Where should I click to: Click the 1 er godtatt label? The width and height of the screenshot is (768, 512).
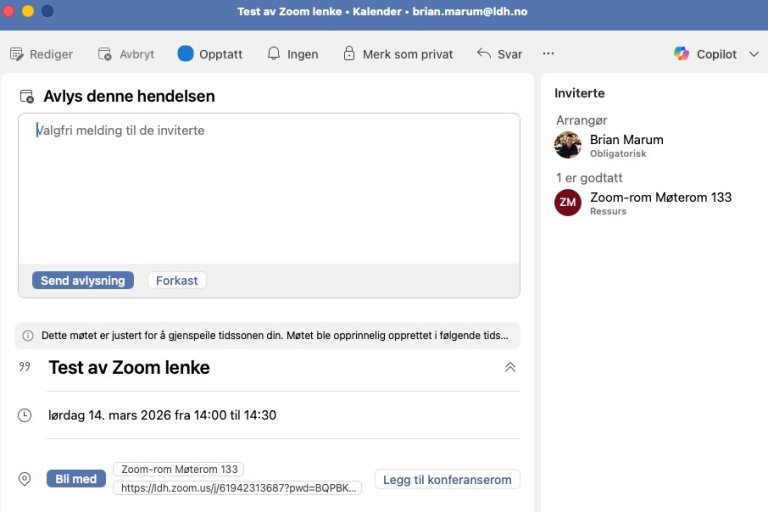pos(589,178)
